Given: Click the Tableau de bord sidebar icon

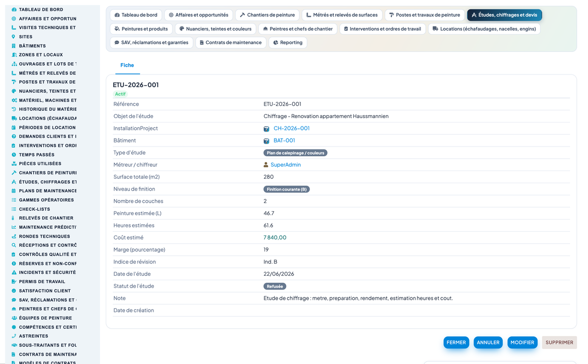Looking at the screenshot, I should coord(14,9).
